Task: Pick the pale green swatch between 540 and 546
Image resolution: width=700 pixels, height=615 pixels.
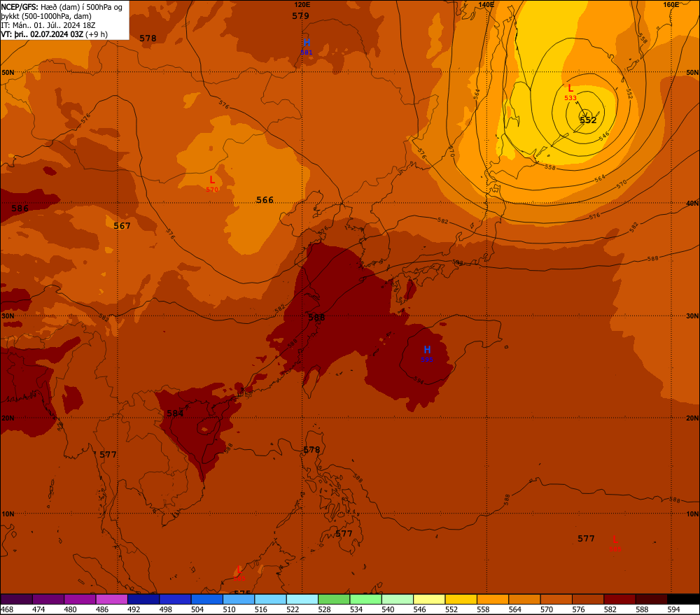Action: coord(398,599)
